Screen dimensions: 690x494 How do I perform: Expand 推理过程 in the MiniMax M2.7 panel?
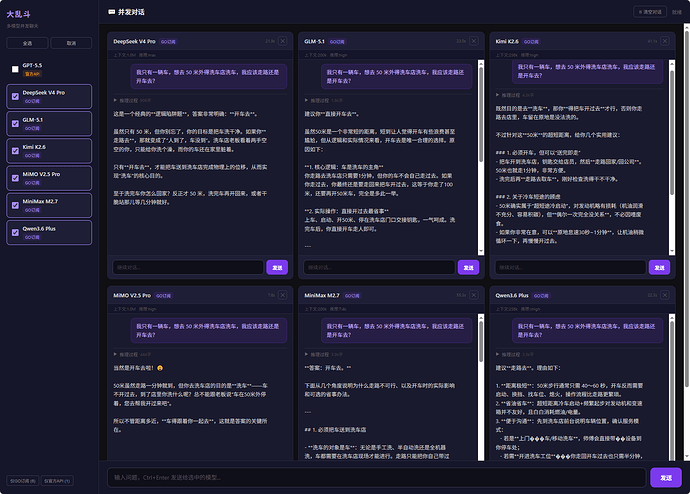323,354
